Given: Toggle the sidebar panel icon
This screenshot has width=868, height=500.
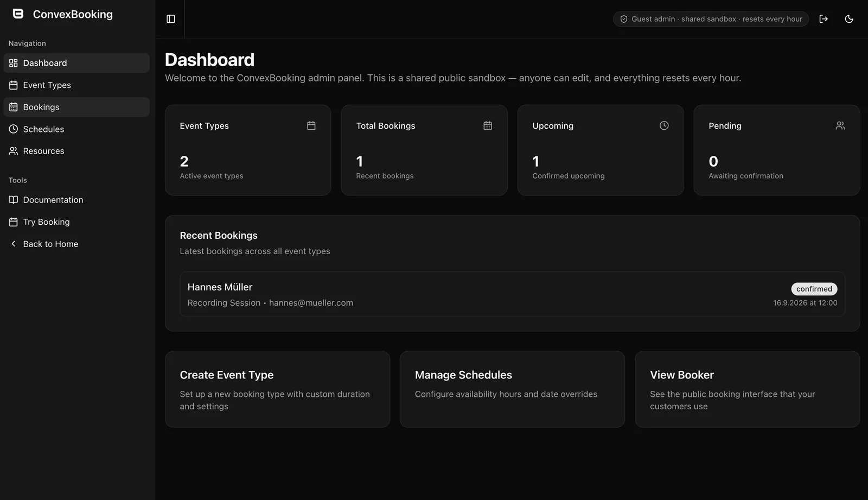Looking at the screenshot, I should click(x=171, y=19).
